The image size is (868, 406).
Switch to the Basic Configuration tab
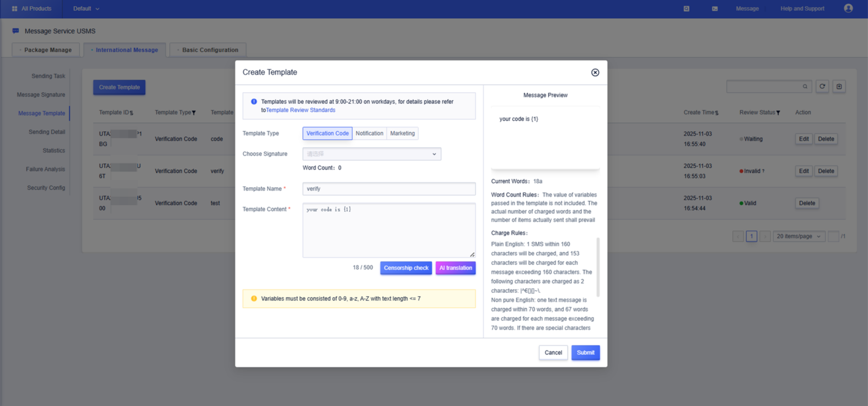coord(210,50)
